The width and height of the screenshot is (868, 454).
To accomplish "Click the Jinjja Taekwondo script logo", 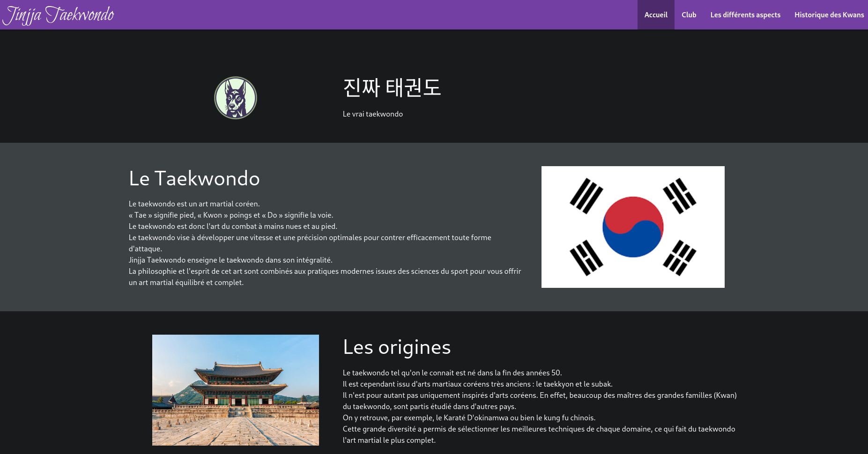I will pyautogui.click(x=59, y=15).
